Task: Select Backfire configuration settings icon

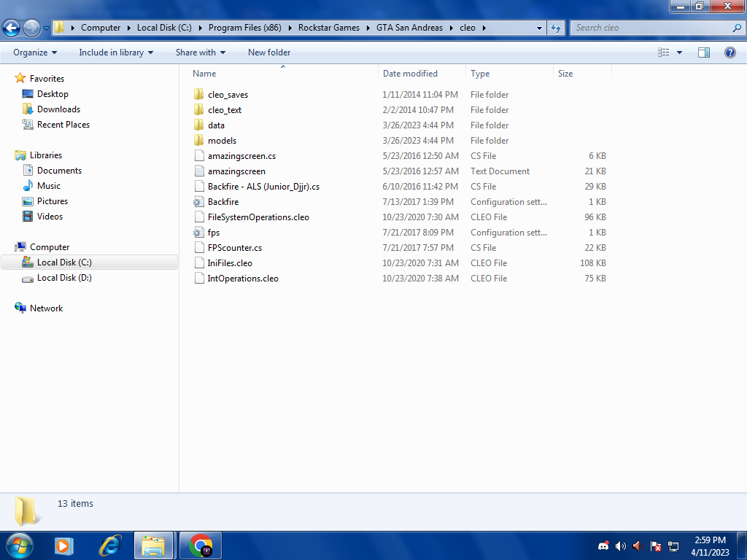Action: (x=198, y=202)
